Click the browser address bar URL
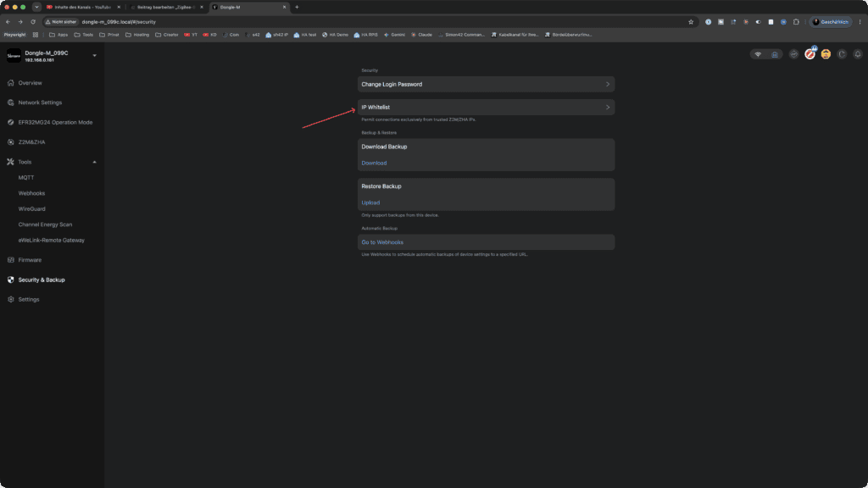Screen dimensions: 868x488 (x=119, y=22)
